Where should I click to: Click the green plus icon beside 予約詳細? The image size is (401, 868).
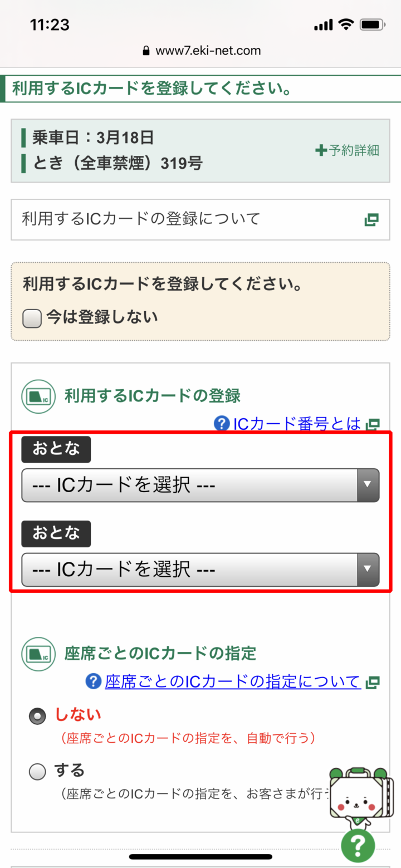(321, 150)
